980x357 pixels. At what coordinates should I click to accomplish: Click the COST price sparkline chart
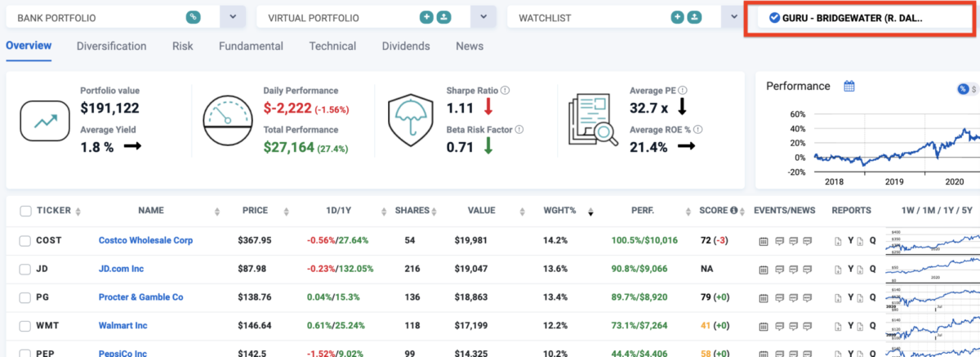(933, 241)
